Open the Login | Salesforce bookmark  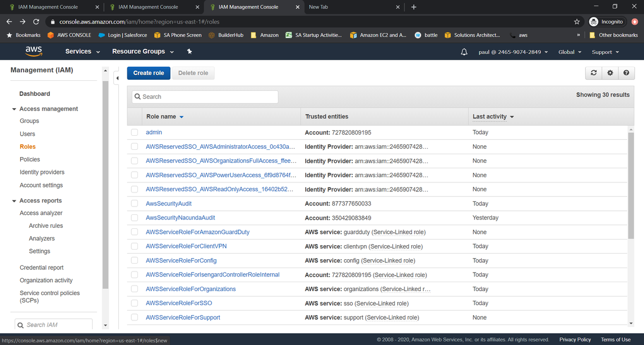(x=123, y=35)
